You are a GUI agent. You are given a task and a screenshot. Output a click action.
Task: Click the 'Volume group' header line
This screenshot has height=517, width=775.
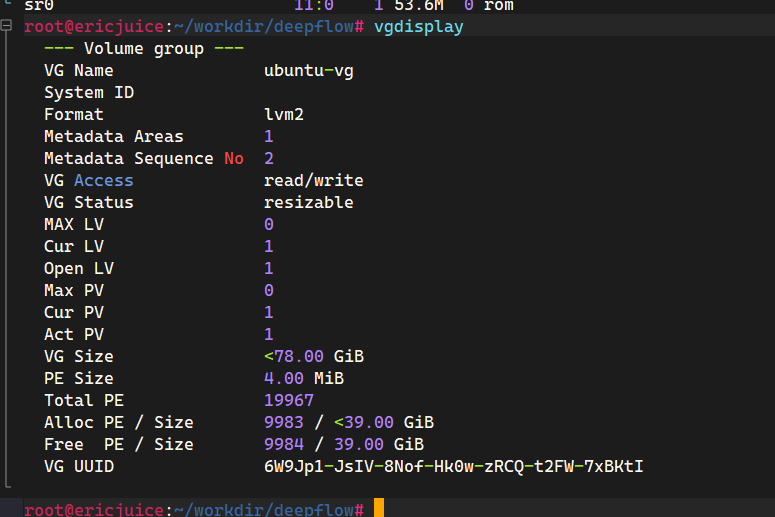143,49
